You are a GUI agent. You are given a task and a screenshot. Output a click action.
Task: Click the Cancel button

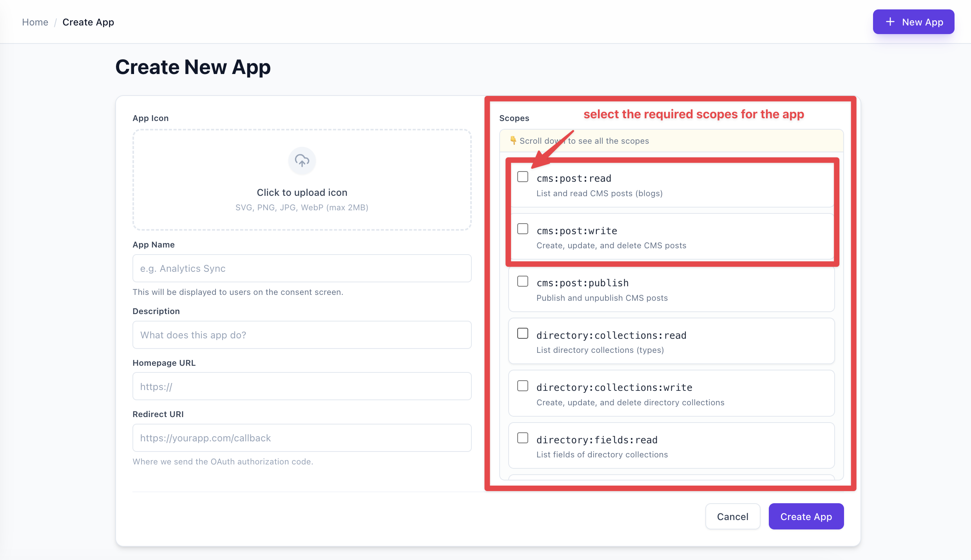coord(732,517)
